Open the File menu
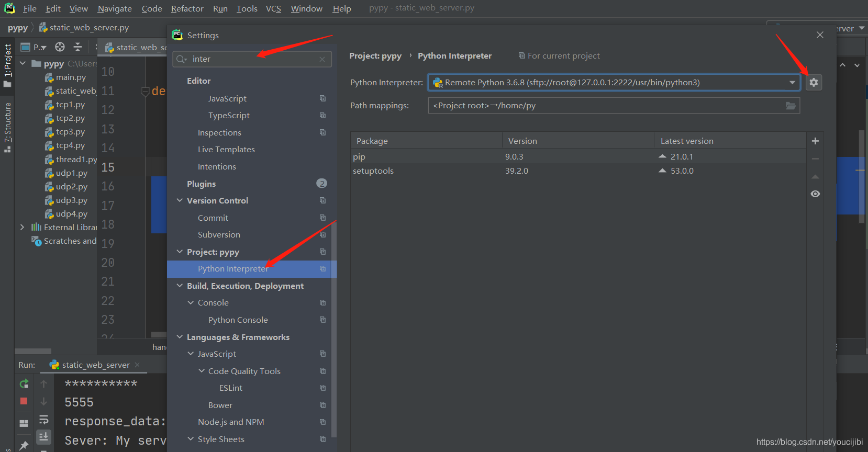 (30, 8)
